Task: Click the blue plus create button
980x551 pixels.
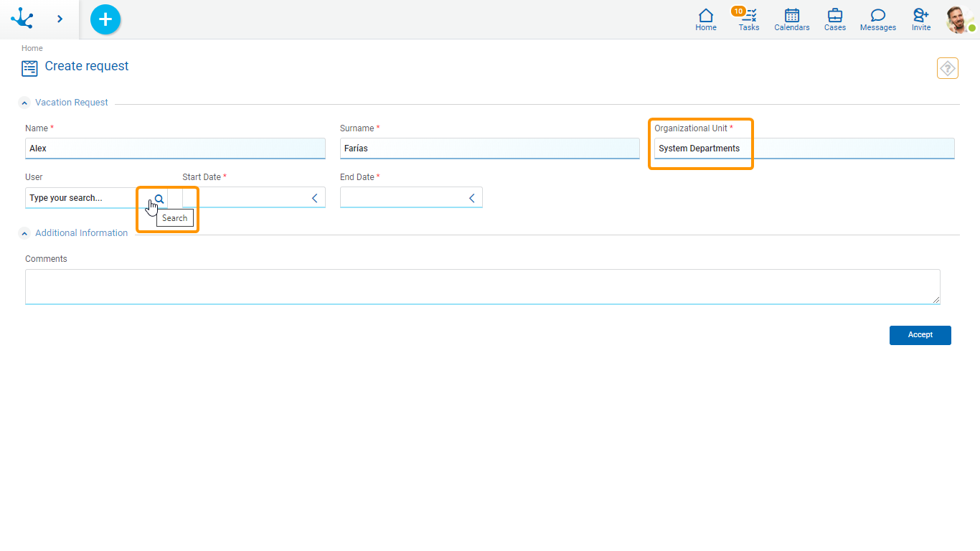Action: click(105, 19)
